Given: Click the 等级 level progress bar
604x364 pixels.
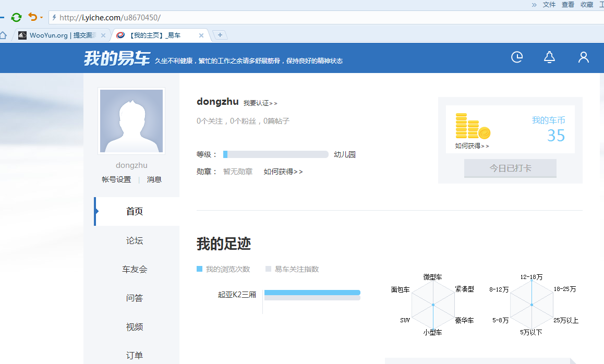Looking at the screenshot, I should (x=276, y=154).
